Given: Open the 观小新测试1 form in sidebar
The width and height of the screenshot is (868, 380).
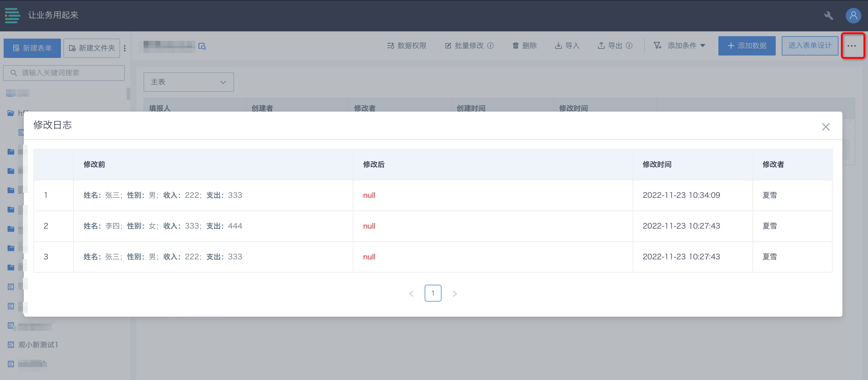Looking at the screenshot, I should pyautogui.click(x=38, y=345).
